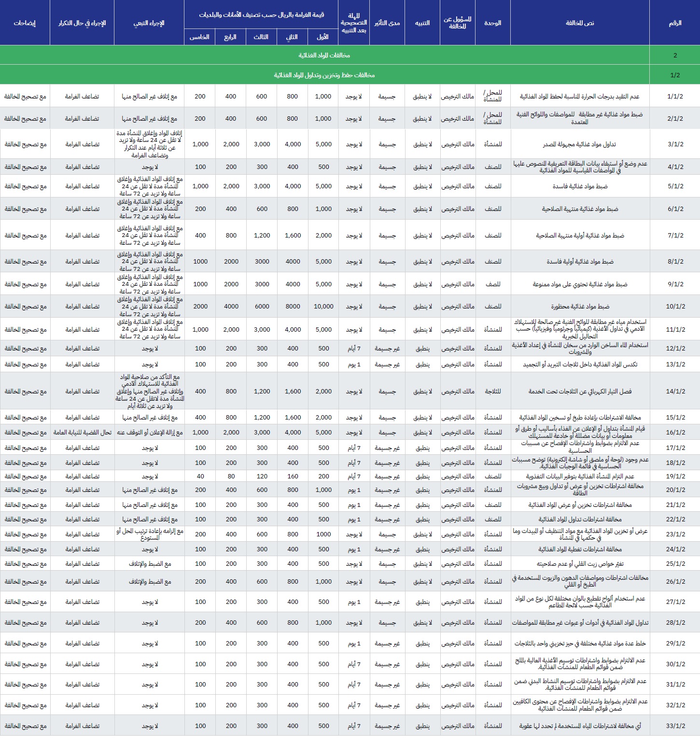Click the fine value "8000" in row 10/1/2
Image resolution: width=700 pixels, height=742 pixels.
tap(293, 306)
